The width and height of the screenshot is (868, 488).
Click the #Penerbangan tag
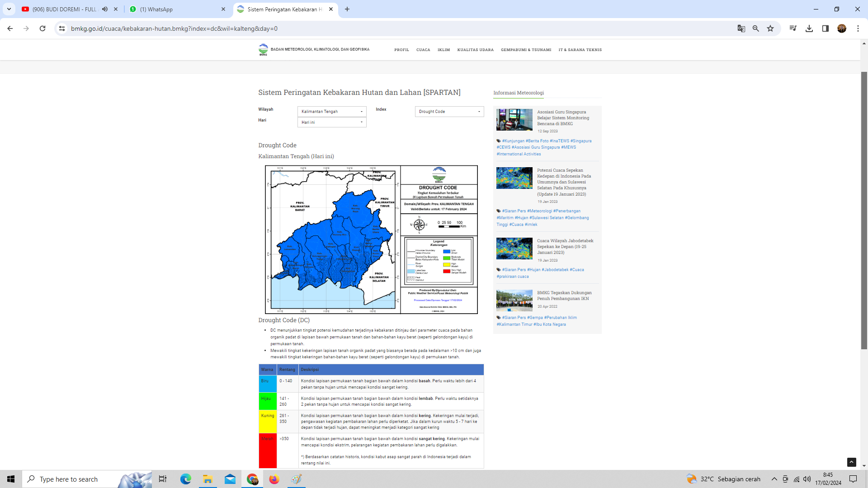click(567, 211)
